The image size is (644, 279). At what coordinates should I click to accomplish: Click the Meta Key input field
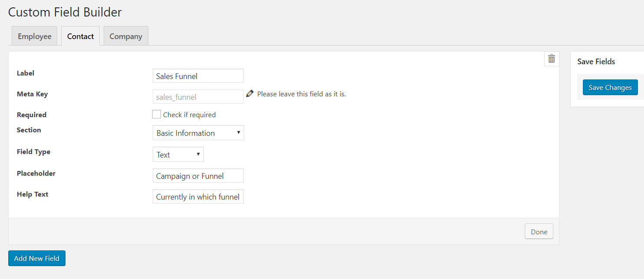tap(198, 96)
